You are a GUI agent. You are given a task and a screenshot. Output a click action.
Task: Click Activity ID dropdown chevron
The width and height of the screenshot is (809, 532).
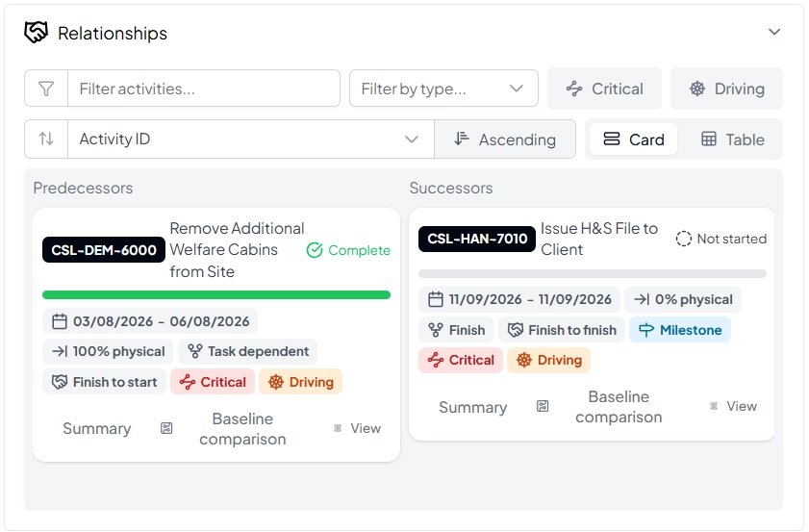point(411,139)
